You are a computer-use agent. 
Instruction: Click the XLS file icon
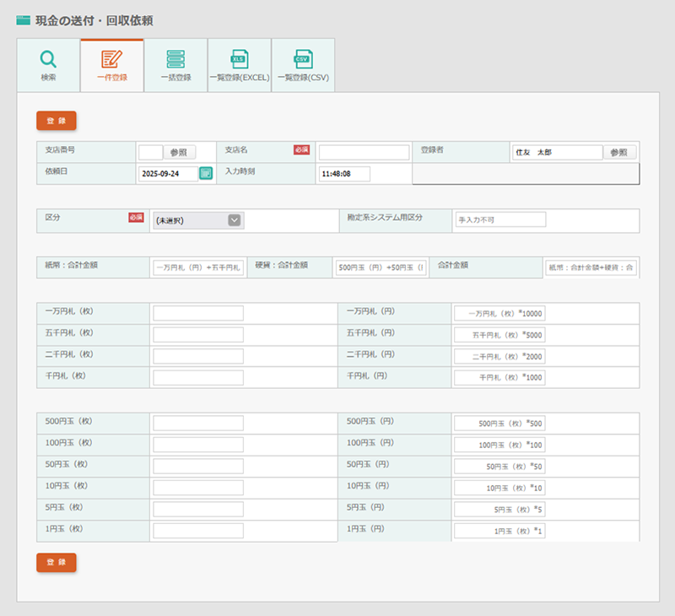pos(239,59)
